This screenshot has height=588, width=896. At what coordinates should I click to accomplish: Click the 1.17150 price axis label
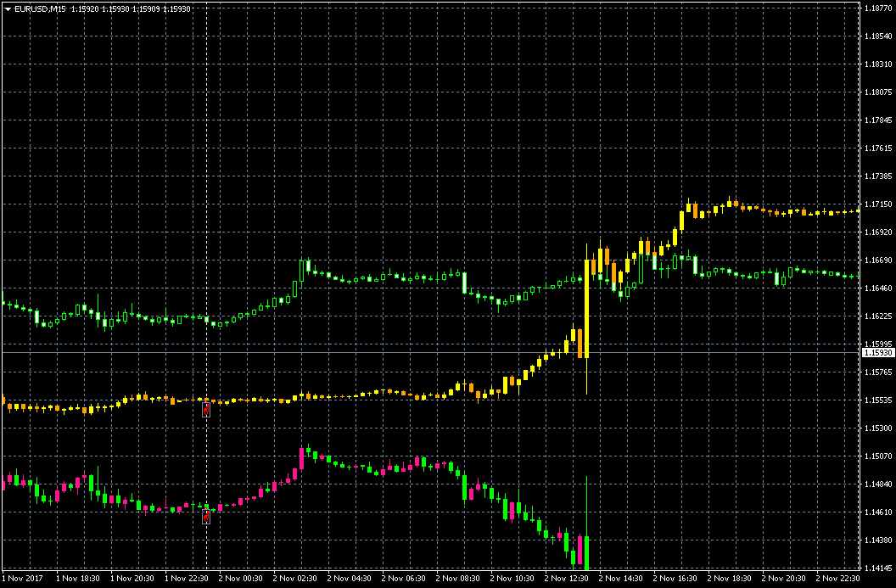click(878, 204)
